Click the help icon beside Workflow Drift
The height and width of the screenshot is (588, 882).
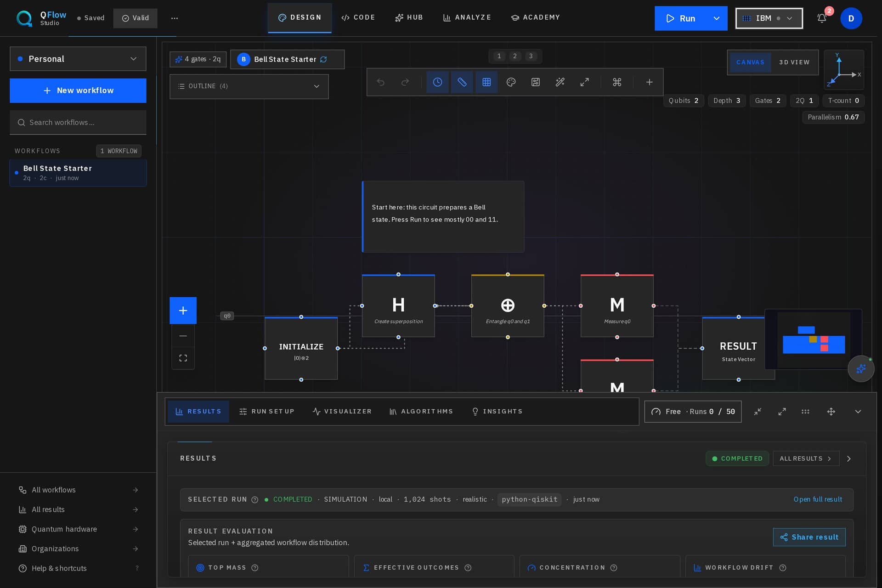(x=782, y=568)
